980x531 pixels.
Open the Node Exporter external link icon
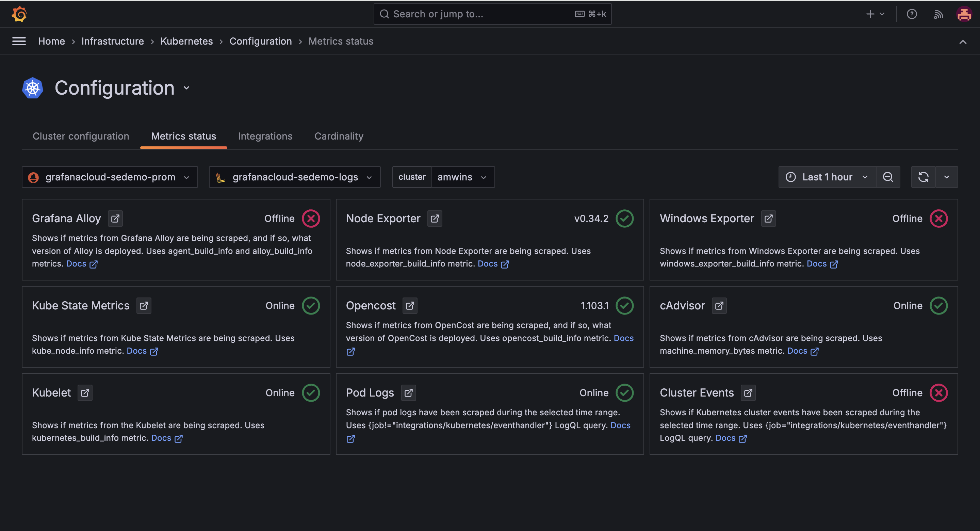click(x=435, y=218)
